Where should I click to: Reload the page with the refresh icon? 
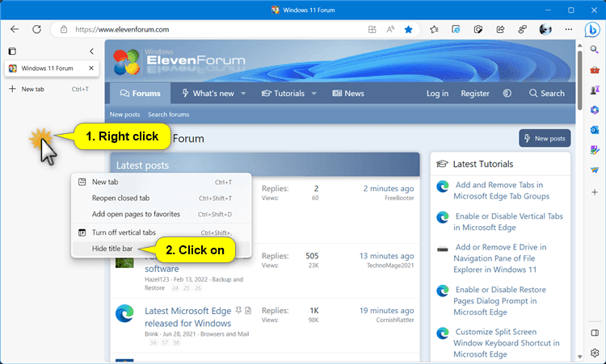(36, 29)
